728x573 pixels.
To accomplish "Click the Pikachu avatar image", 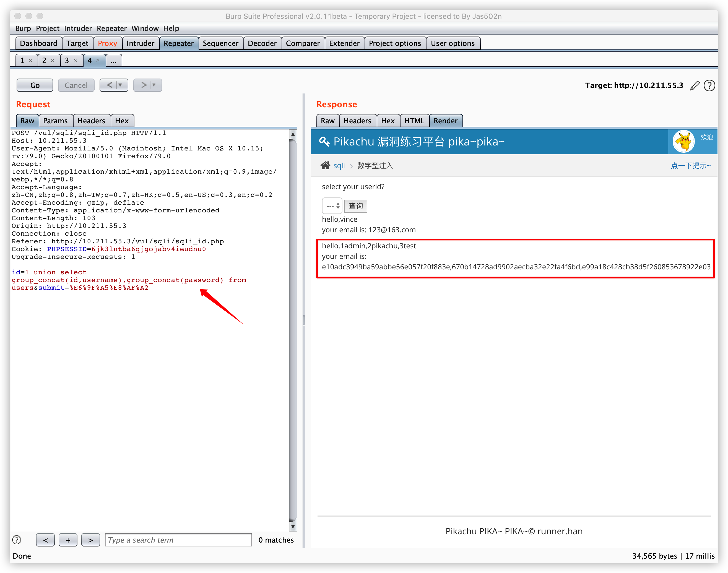I will (683, 141).
